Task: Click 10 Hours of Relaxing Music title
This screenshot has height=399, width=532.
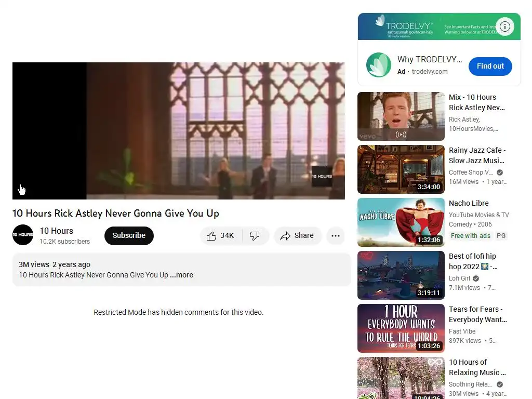Action: click(477, 367)
